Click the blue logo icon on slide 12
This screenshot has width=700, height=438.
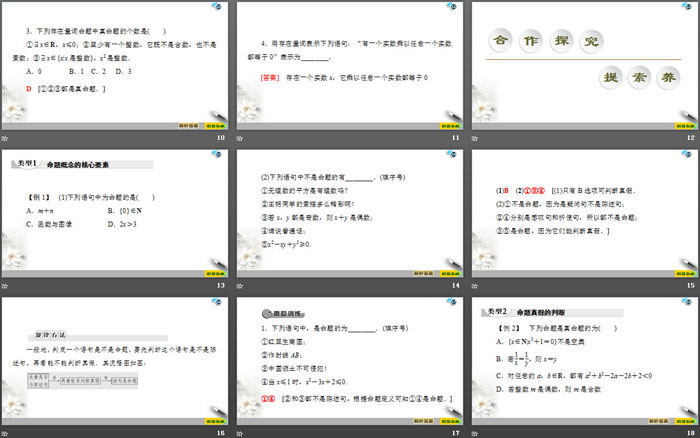click(687, 6)
